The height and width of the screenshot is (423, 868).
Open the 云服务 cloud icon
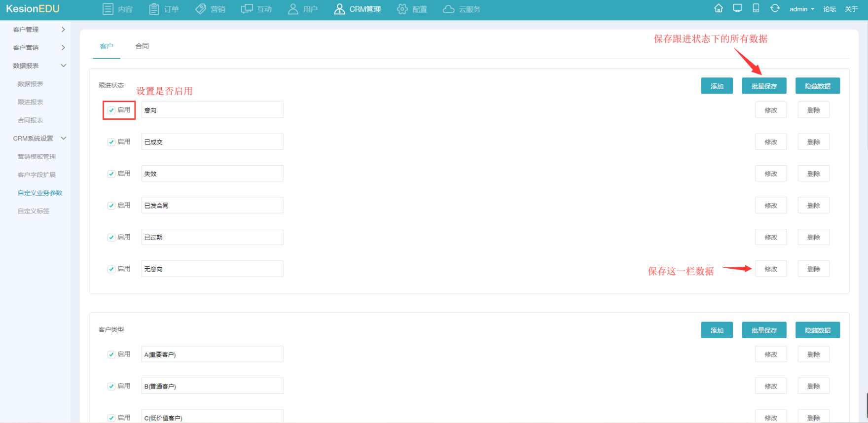448,9
